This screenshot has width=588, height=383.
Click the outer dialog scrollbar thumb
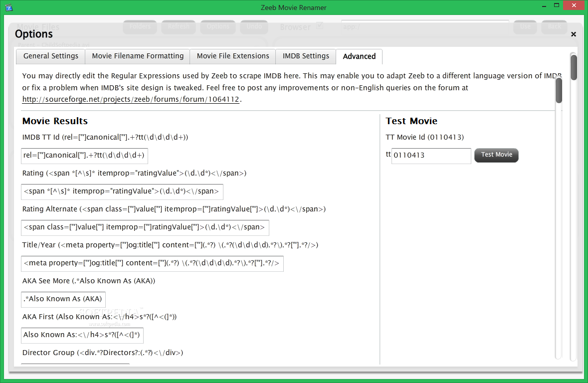574,67
